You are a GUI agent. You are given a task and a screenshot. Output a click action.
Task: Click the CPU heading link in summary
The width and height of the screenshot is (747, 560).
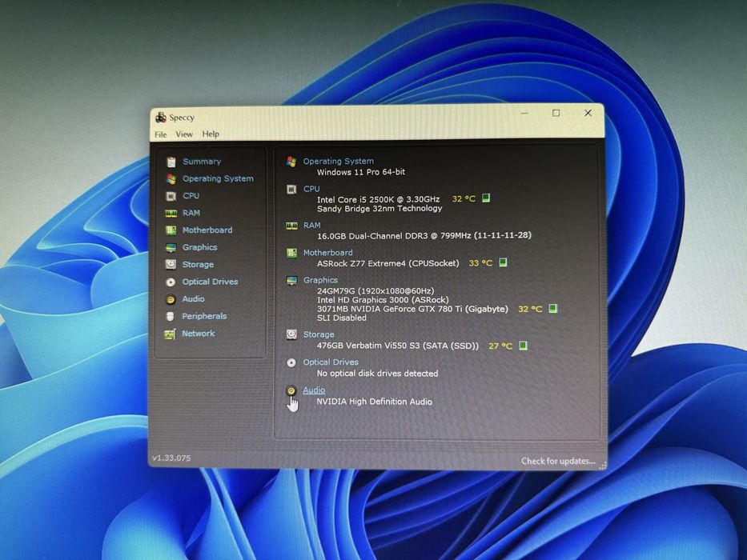point(311,189)
